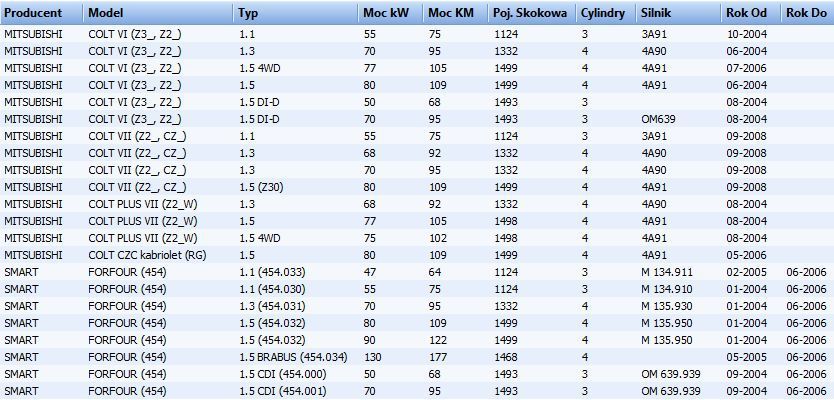Sort by Producent column header

click(41, 13)
